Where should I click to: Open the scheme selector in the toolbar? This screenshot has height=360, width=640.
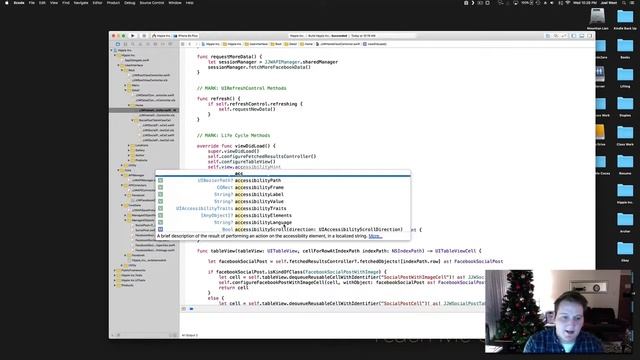[162, 36]
